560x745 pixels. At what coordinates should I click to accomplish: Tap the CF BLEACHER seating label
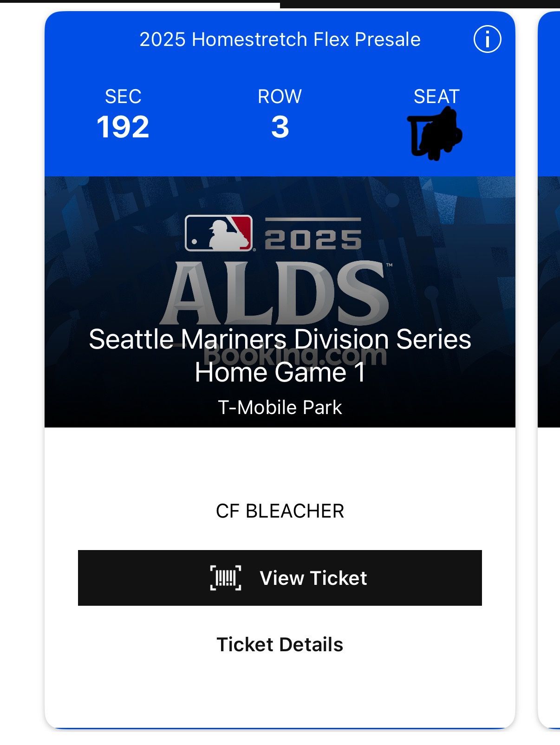(280, 511)
